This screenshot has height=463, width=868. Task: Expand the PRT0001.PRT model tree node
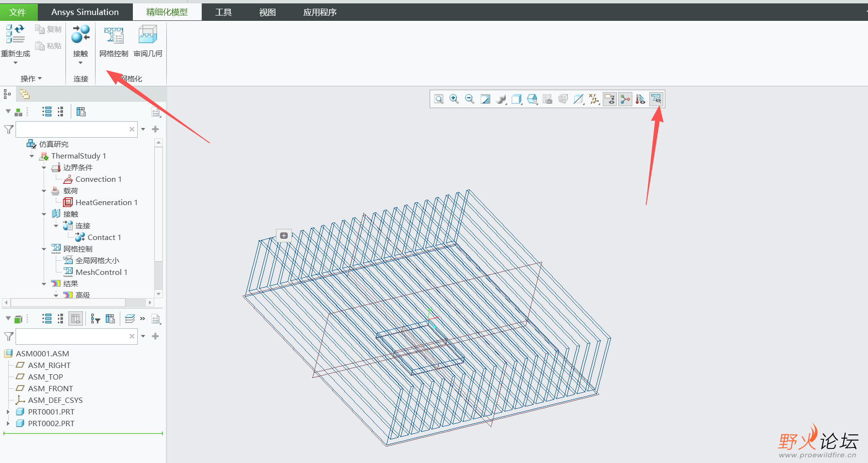pyautogui.click(x=8, y=412)
